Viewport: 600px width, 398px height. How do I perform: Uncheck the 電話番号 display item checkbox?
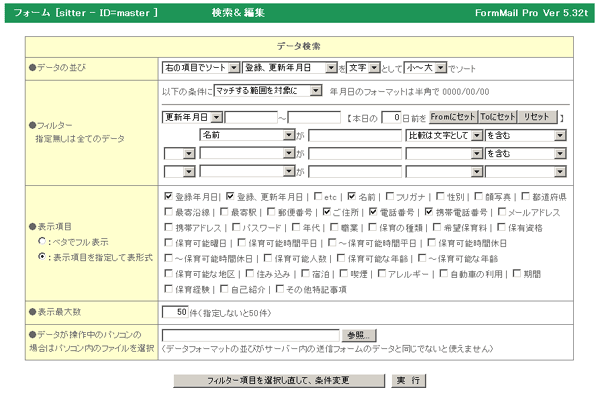[x=373, y=212]
